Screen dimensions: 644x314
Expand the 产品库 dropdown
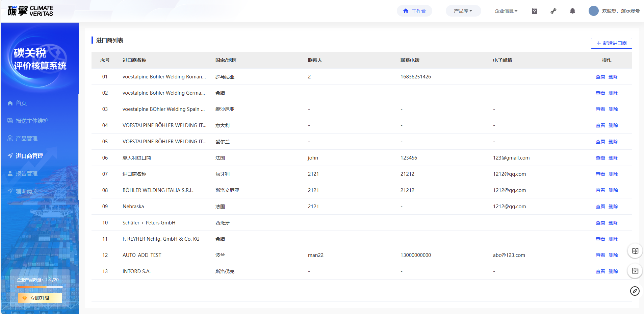[x=463, y=11]
